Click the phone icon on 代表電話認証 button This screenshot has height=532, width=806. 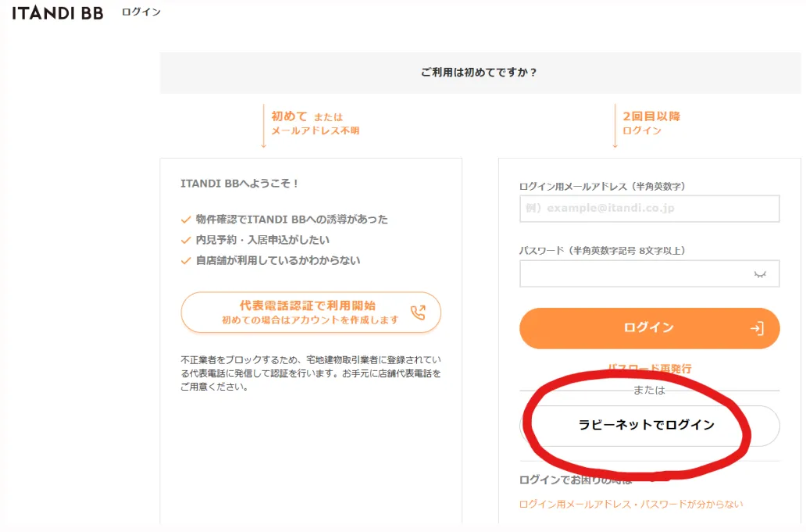[x=418, y=312]
